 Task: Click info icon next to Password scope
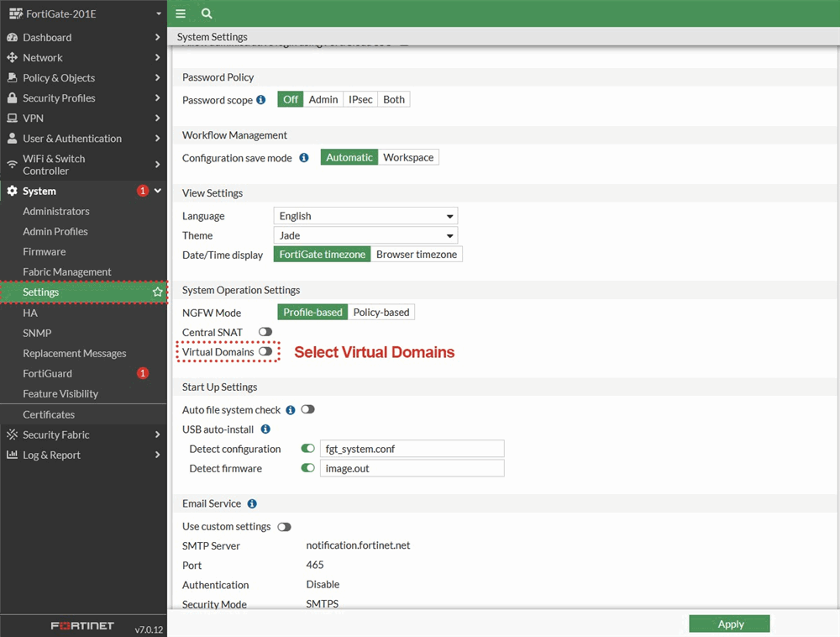click(261, 99)
